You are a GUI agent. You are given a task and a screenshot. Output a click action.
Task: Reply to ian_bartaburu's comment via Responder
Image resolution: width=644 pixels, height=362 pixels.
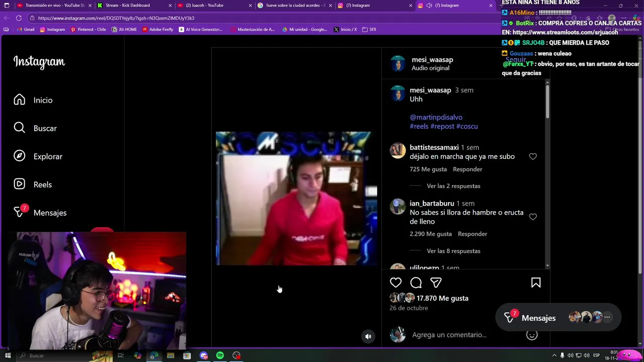(x=472, y=234)
